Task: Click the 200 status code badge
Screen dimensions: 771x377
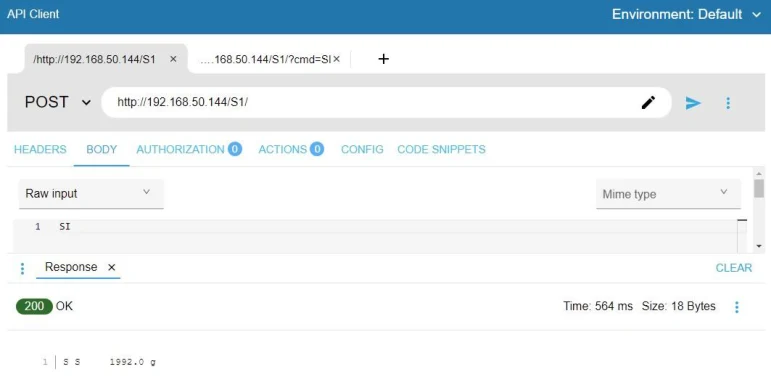Action: [34, 306]
